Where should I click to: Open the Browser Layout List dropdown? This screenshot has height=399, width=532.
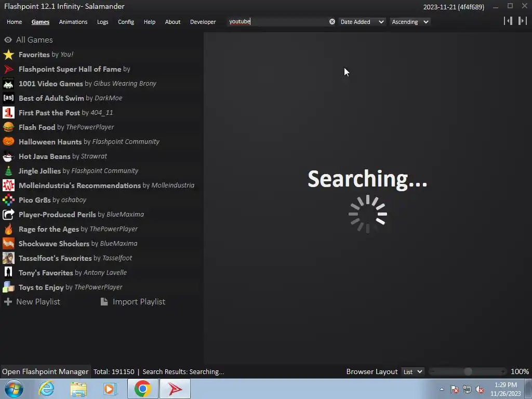click(x=413, y=372)
